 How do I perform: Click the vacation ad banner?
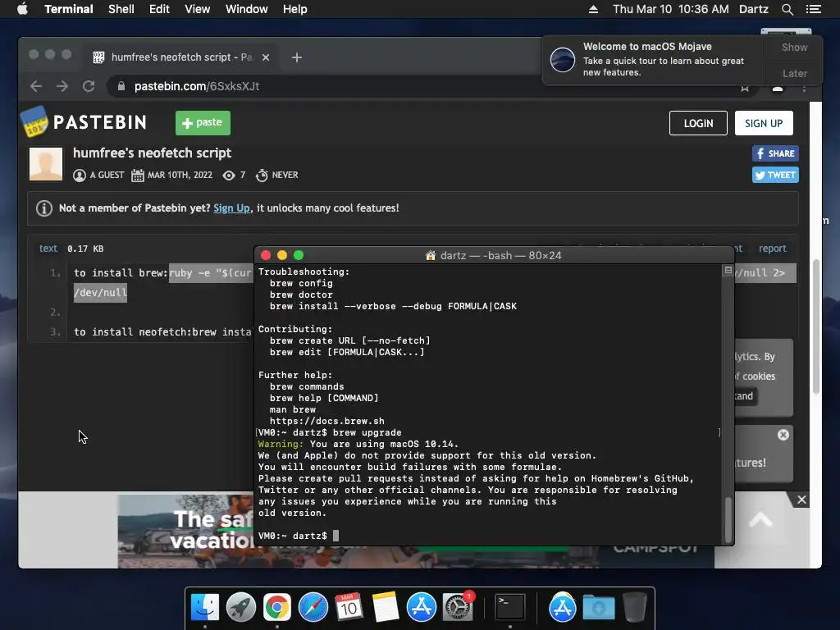[x=185, y=531]
